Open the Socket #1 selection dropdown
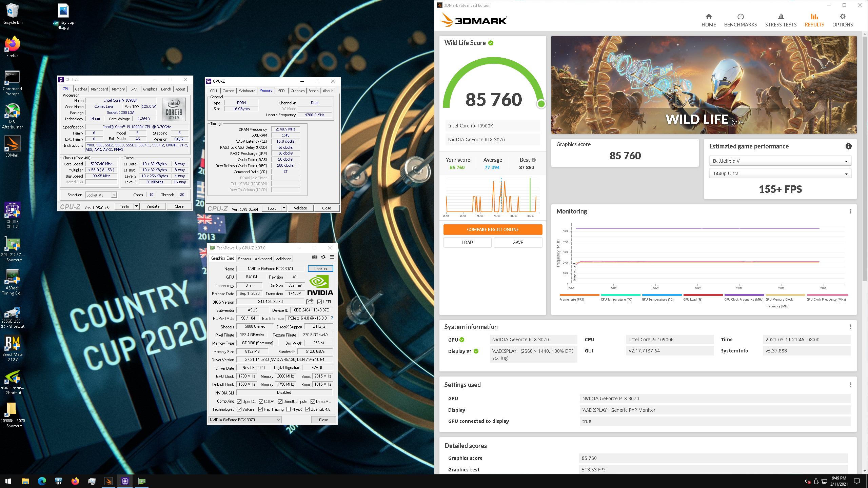Image resolution: width=868 pixels, height=488 pixels. coord(101,195)
